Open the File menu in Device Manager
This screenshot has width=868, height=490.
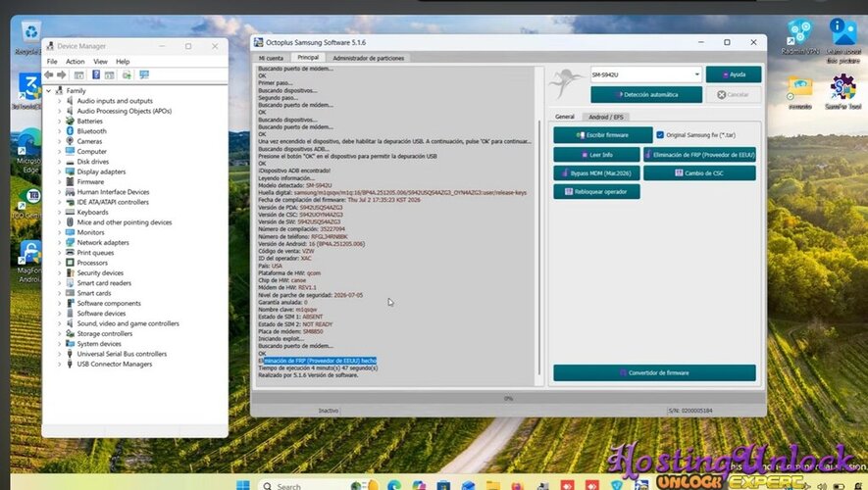52,62
